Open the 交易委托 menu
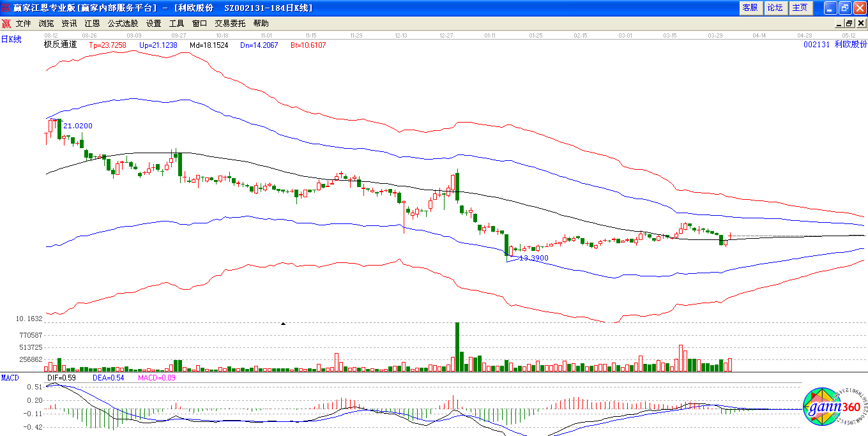 [x=230, y=24]
